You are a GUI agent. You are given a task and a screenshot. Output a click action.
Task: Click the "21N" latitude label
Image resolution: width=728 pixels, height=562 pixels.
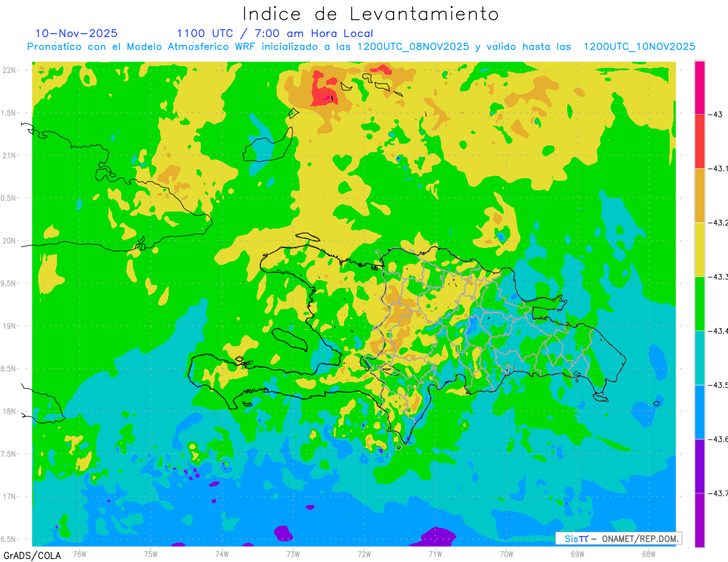(x=10, y=155)
